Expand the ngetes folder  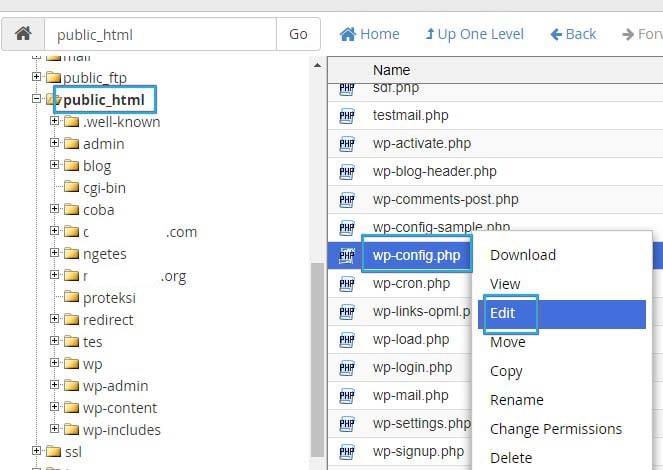coord(54,253)
